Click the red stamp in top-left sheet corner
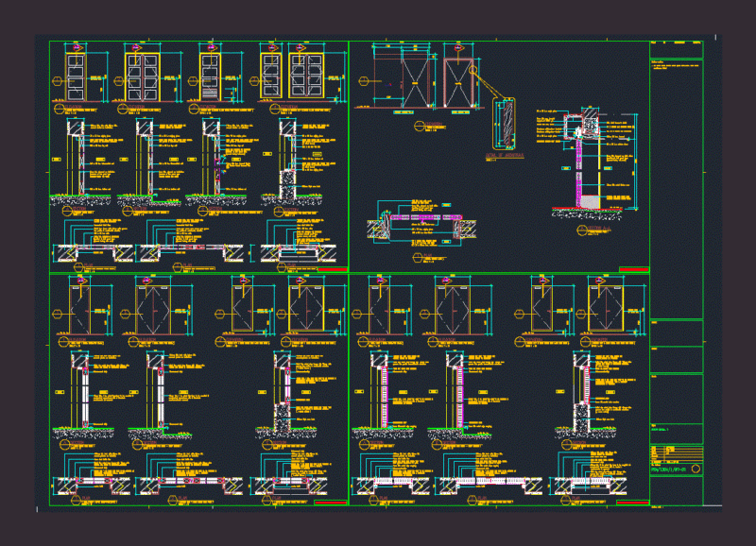Screen dimensions: 756x546 (333, 269)
